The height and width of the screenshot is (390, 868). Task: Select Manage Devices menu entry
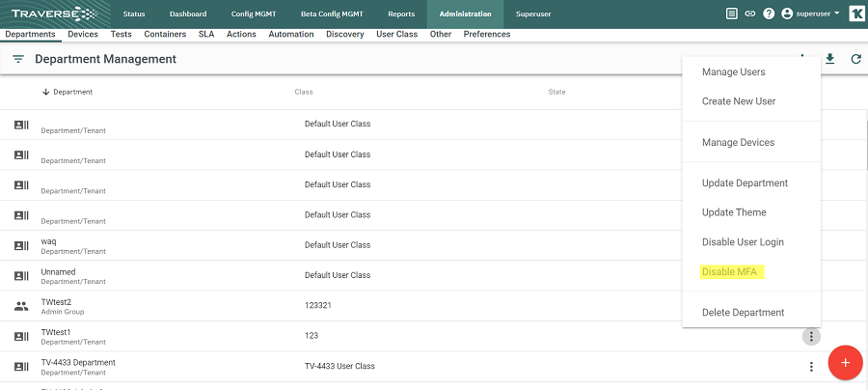(x=738, y=142)
